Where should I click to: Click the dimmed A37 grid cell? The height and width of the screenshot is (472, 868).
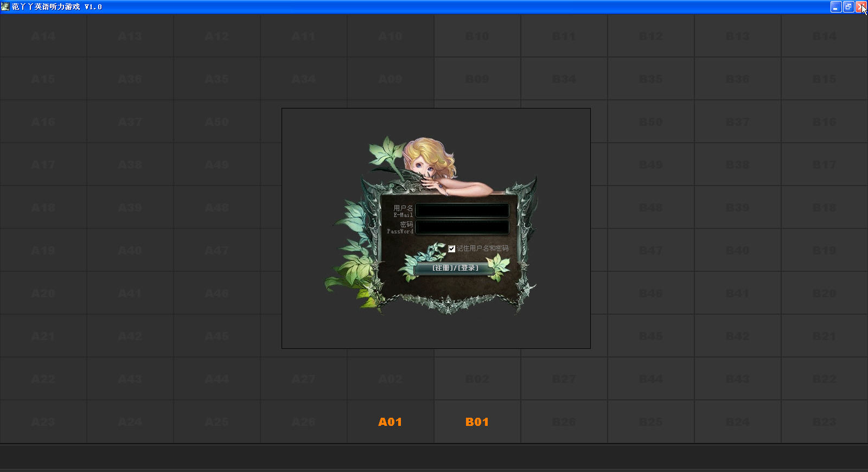[130, 122]
